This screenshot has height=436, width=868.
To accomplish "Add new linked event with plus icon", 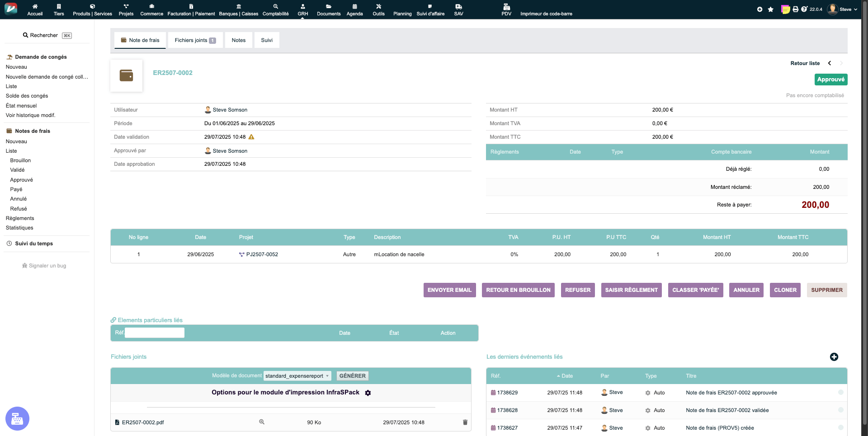I will coord(834,357).
